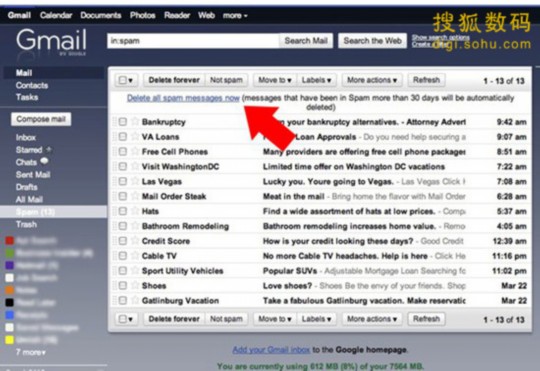Image resolution: width=540 pixels, height=371 pixels.
Task: Star the Hats message
Action: point(135,210)
